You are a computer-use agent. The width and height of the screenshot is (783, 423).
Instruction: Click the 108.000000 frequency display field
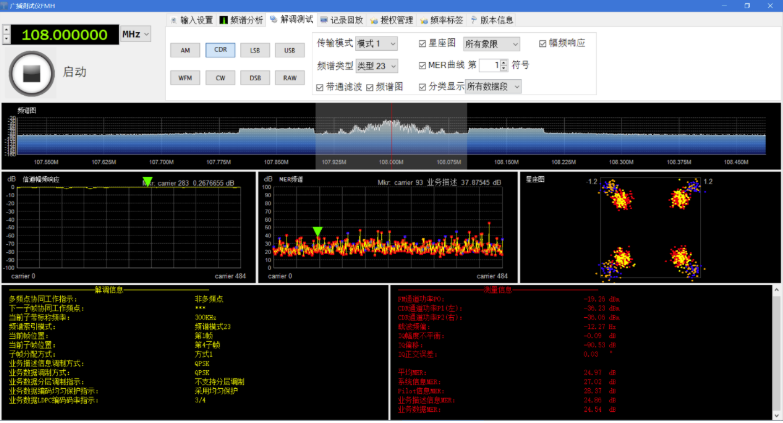tap(65, 34)
